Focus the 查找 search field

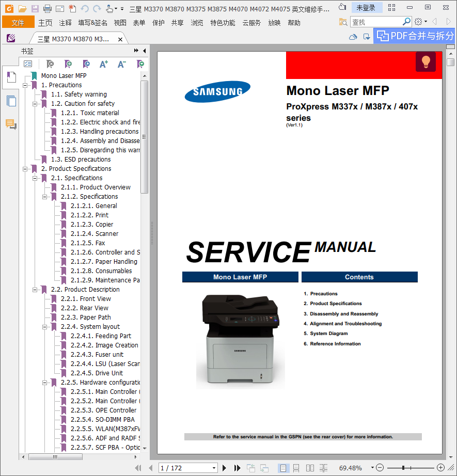[376, 22]
